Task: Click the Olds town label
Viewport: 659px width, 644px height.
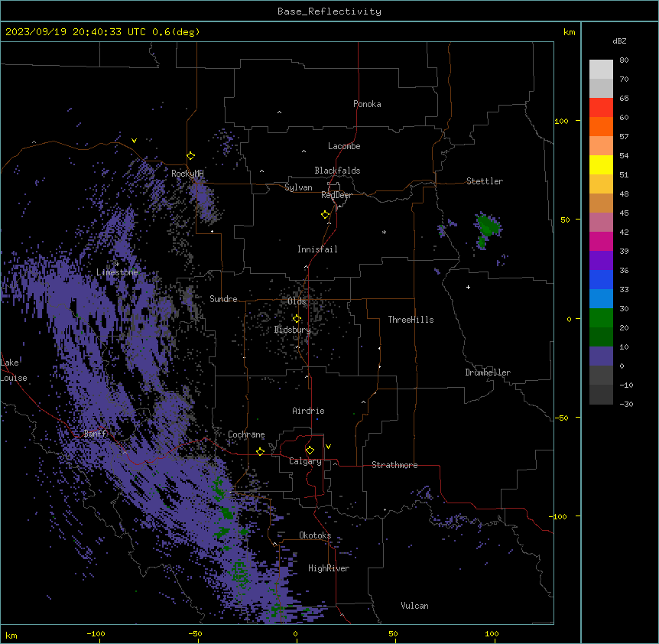Action: [297, 301]
